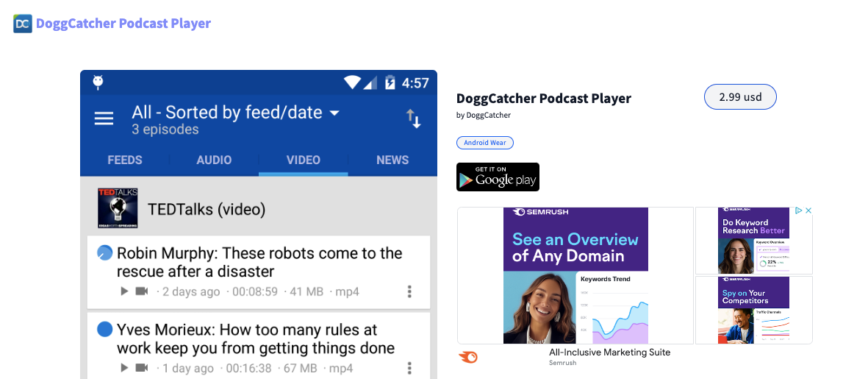868x379 pixels.
Task: Open the Spy on Your Competitors ad
Action: 754,311
